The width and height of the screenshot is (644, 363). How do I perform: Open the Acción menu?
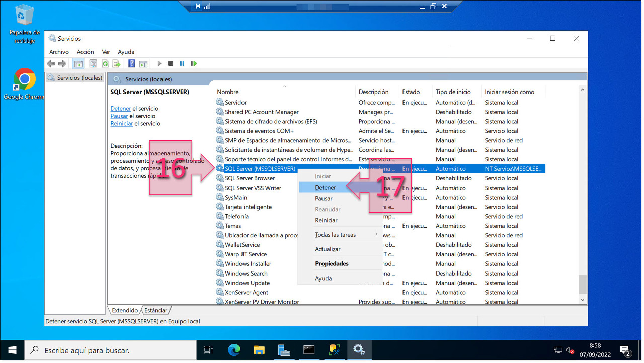[86, 52]
